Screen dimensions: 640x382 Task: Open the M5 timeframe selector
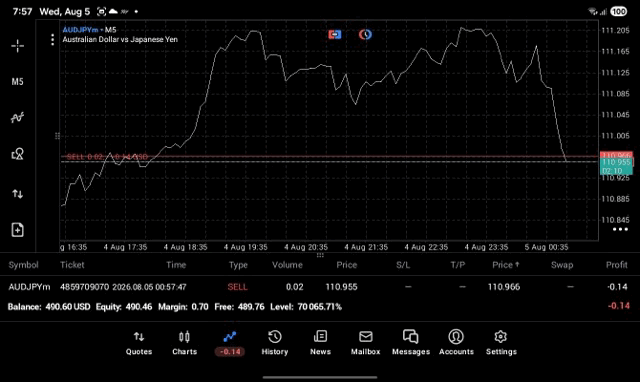click(x=18, y=82)
